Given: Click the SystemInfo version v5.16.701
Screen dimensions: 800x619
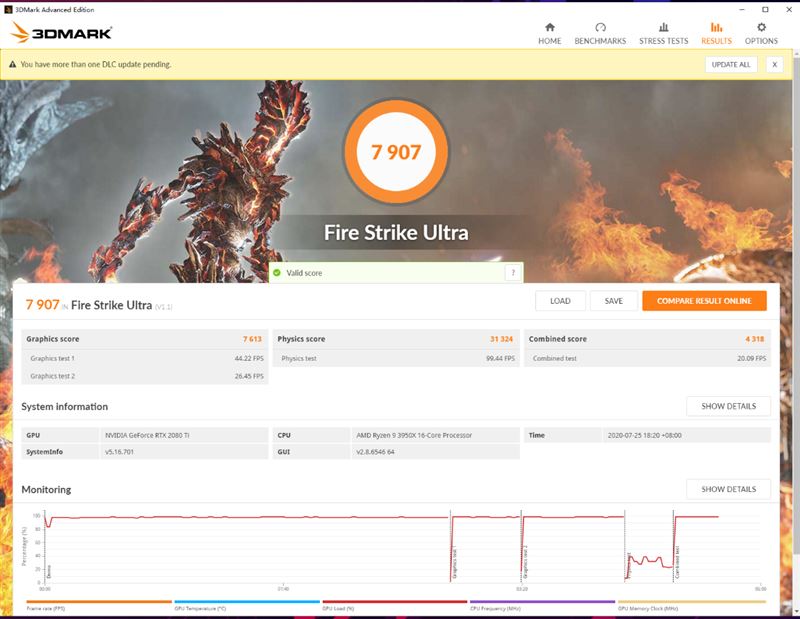Looking at the screenshot, I should pyautogui.click(x=119, y=452).
